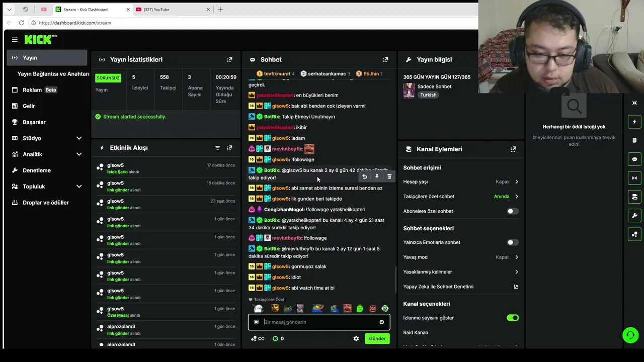Screen dimensions: 644x362
Task: Click the Raid Kanalı option
Action: 416,332
